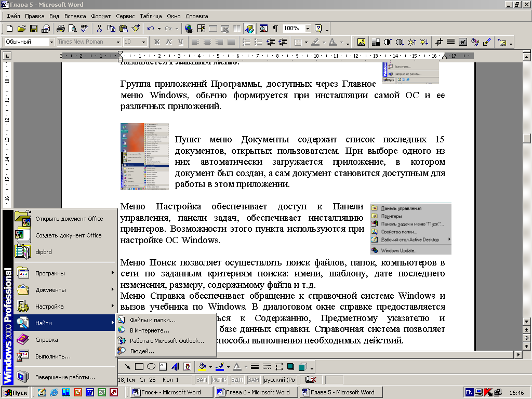532x399 pixels.
Task: Save the document with floppy icon
Action: pos(34,29)
